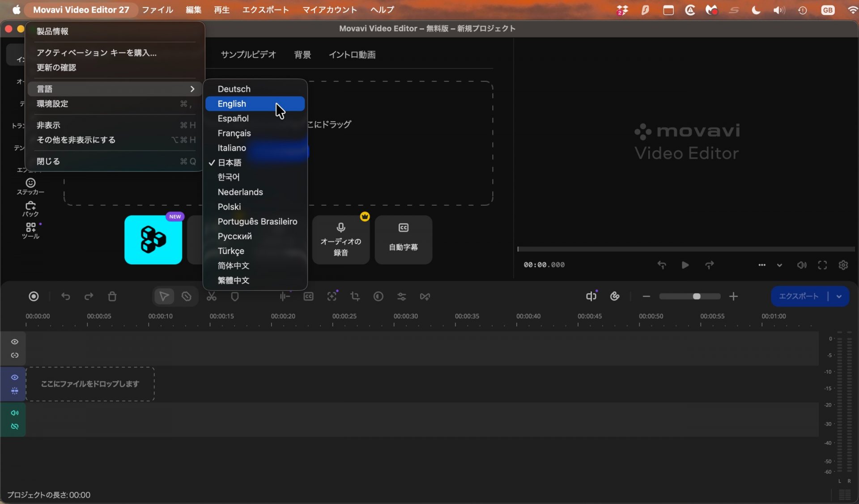Open the 編集 menu in menu bar
Screen dimensions: 859x504
193,9
